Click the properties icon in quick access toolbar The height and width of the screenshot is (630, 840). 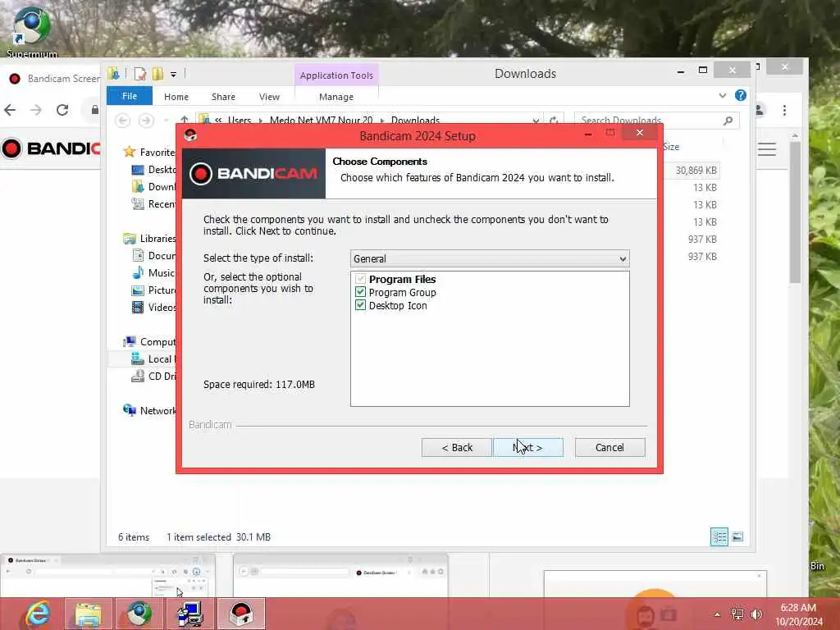[139, 73]
